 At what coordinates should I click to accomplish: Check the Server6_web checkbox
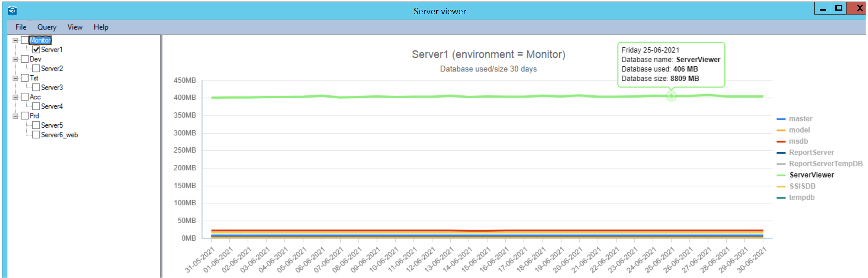(x=36, y=135)
